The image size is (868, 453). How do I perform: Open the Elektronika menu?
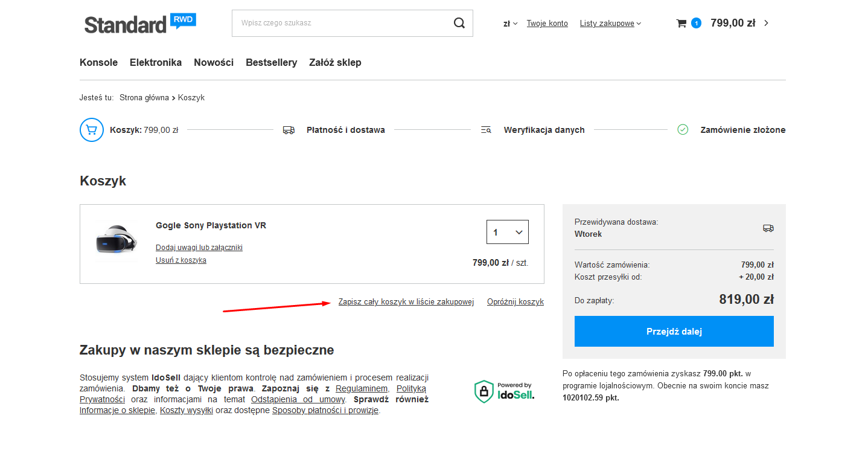coord(156,63)
